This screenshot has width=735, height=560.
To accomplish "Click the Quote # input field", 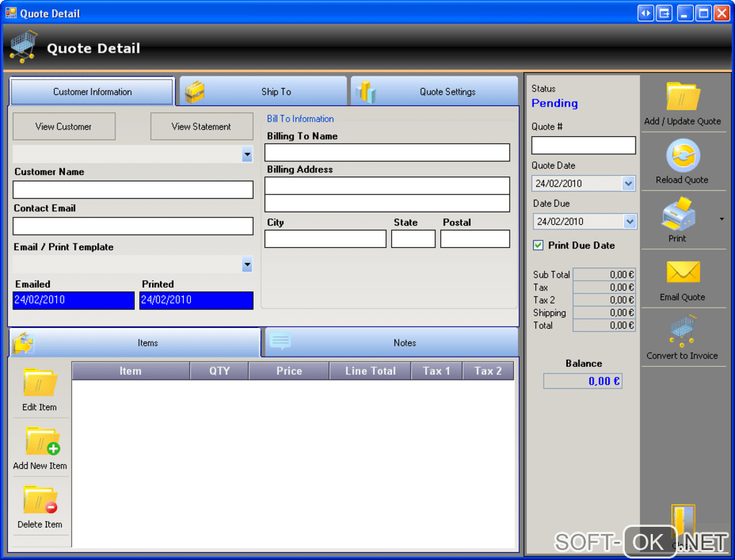I will click(x=584, y=146).
